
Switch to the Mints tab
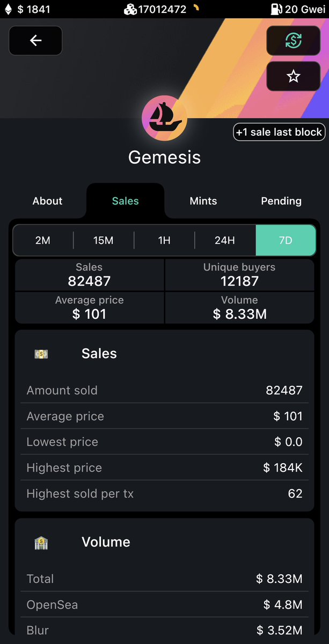point(203,201)
